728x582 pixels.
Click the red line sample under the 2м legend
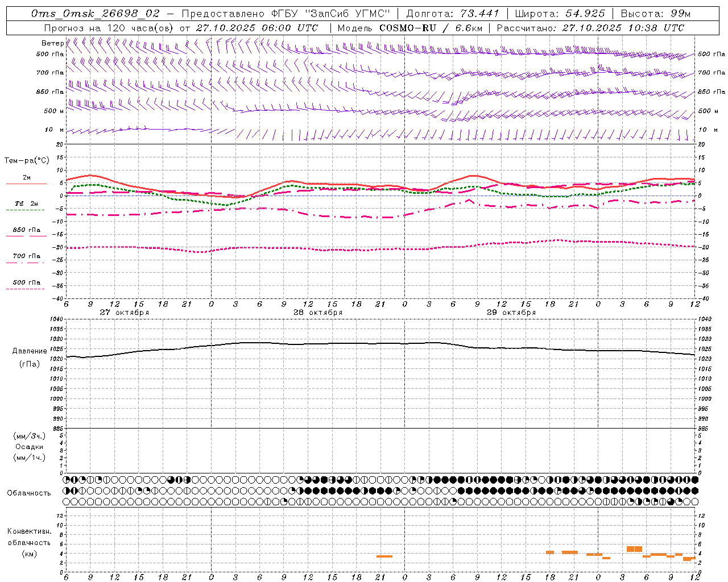coord(26,184)
